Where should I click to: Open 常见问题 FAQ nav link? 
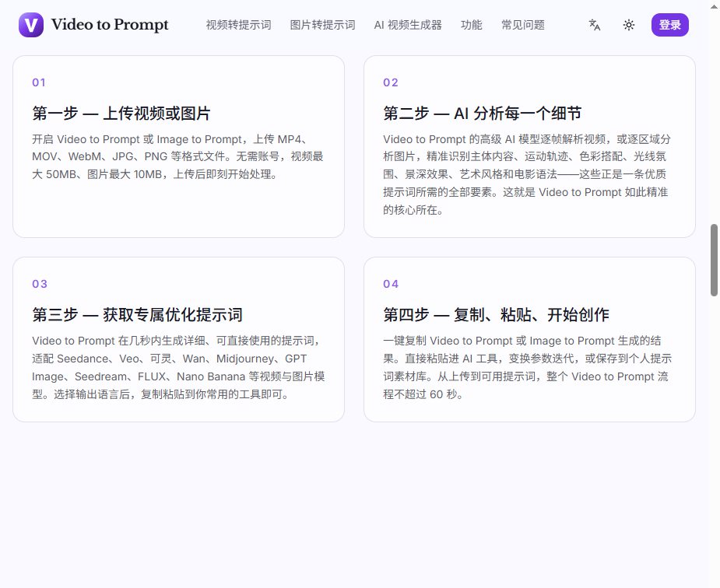click(523, 25)
